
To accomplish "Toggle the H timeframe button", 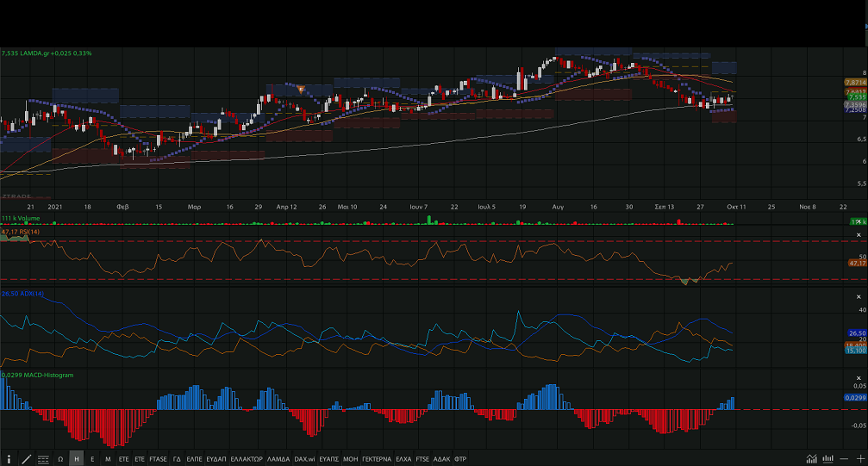I will tap(77, 459).
